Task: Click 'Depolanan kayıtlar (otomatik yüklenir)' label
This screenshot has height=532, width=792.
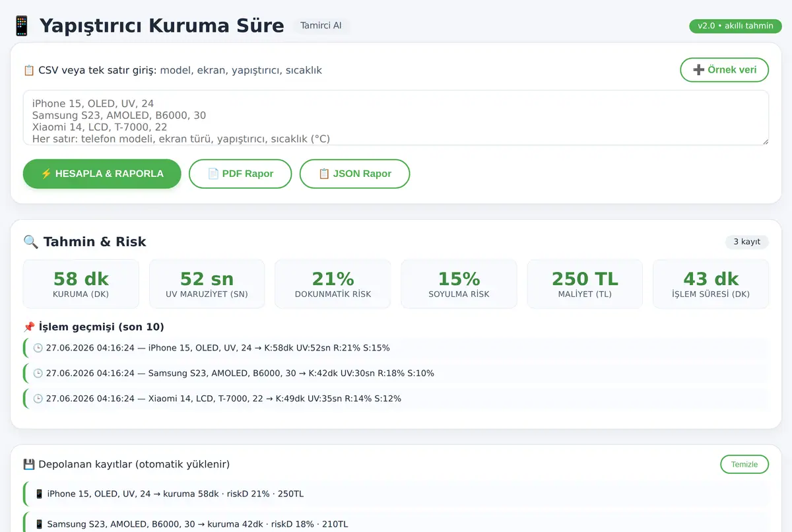Action: (134, 464)
